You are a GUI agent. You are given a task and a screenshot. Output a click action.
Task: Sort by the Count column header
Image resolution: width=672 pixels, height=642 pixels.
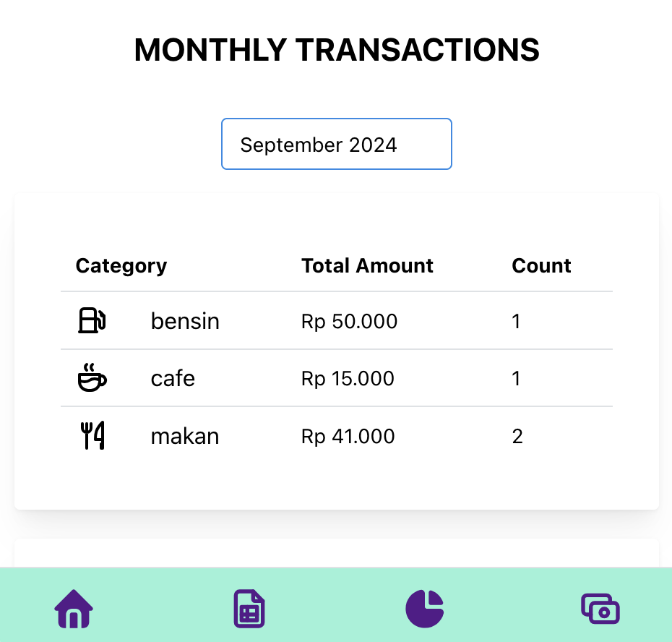tap(541, 265)
